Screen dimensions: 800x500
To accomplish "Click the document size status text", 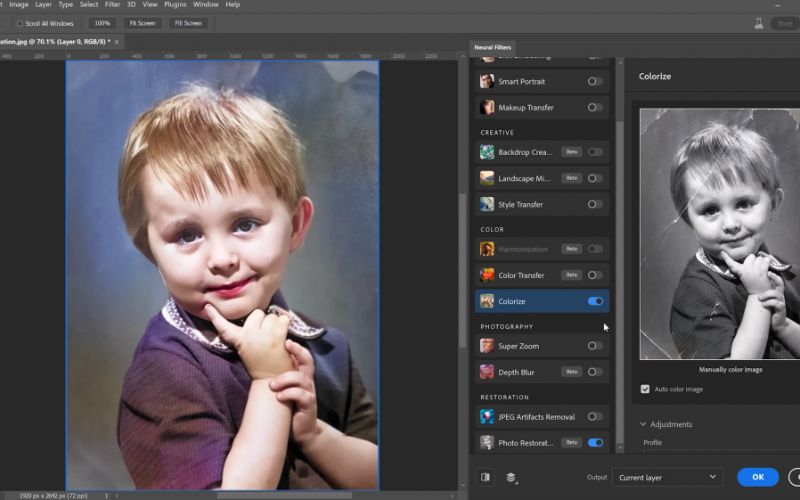I will pos(54,496).
